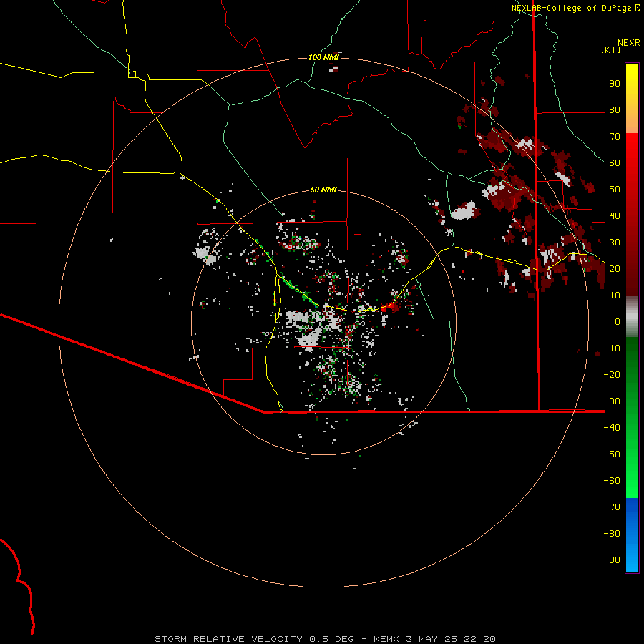Click the 10 value on the velocity scale

click(x=615, y=296)
